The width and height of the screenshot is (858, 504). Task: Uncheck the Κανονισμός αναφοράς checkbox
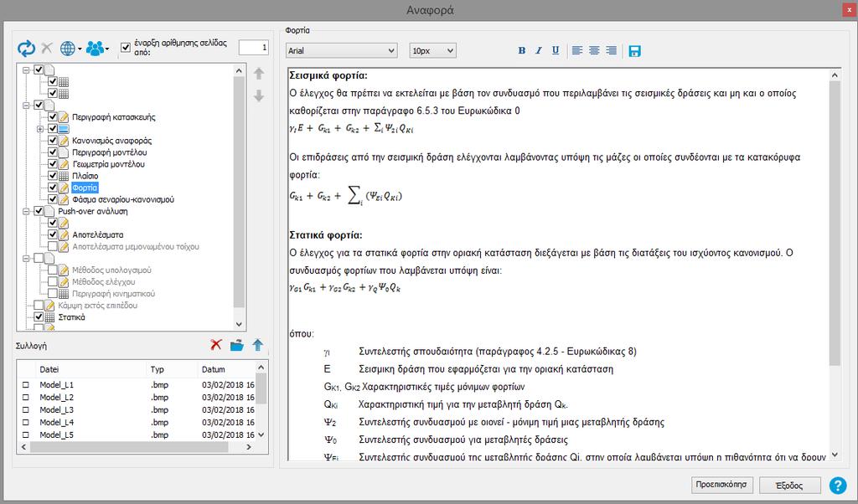coord(53,141)
